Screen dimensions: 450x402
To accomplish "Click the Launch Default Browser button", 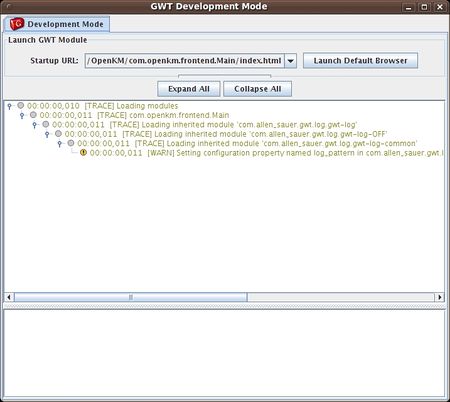I will pos(360,61).
